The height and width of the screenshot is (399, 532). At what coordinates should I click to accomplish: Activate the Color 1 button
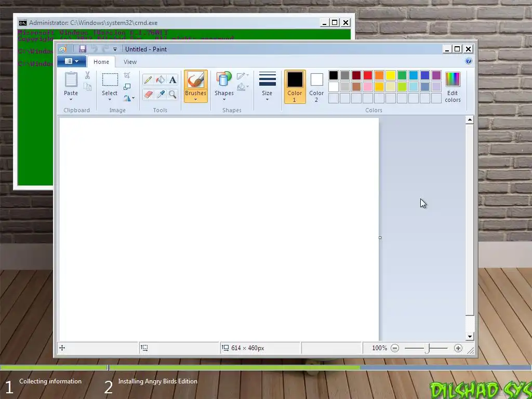point(295,87)
